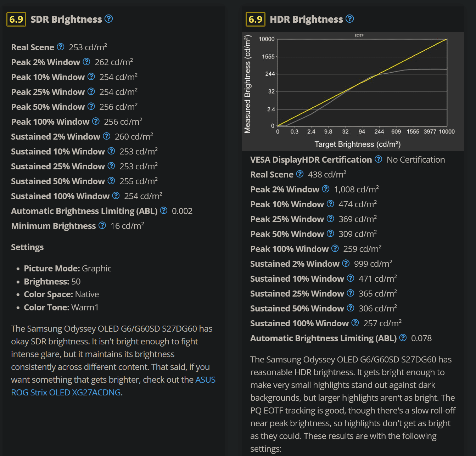The height and width of the screenshot is (456, 476).
Task: Click help icon for HDR Peak 2% Window
Action: click(x=326, y=189)
